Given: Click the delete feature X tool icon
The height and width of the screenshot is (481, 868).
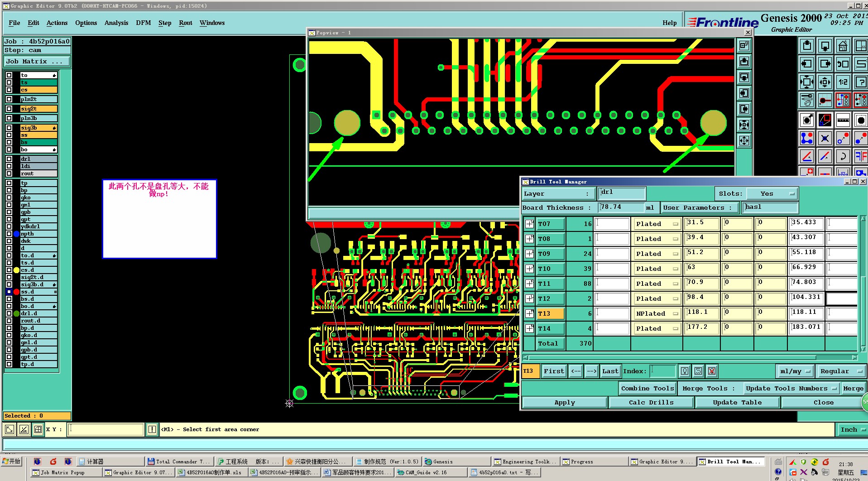Looking at the screenshot, I should pyautogui.click(x=825, y=139).
